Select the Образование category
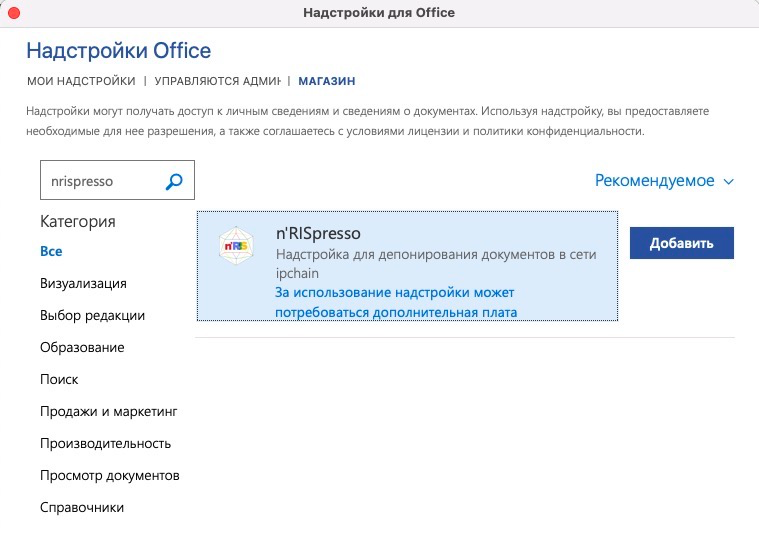This screenshot has height=540, width=759. pos(82,347)
